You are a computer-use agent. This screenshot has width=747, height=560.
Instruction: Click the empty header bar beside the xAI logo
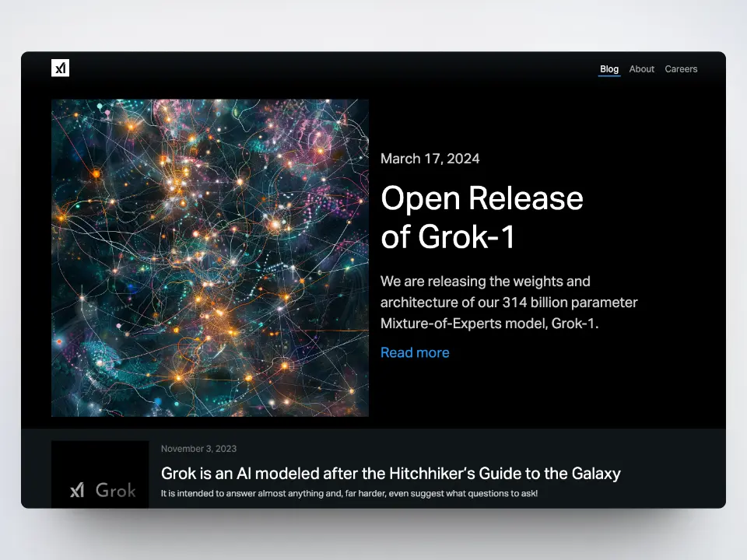(x=311, y=68)
